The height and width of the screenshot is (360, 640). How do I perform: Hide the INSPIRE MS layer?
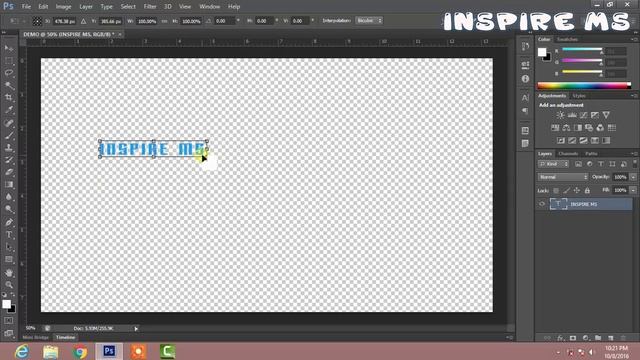point(542,204)
